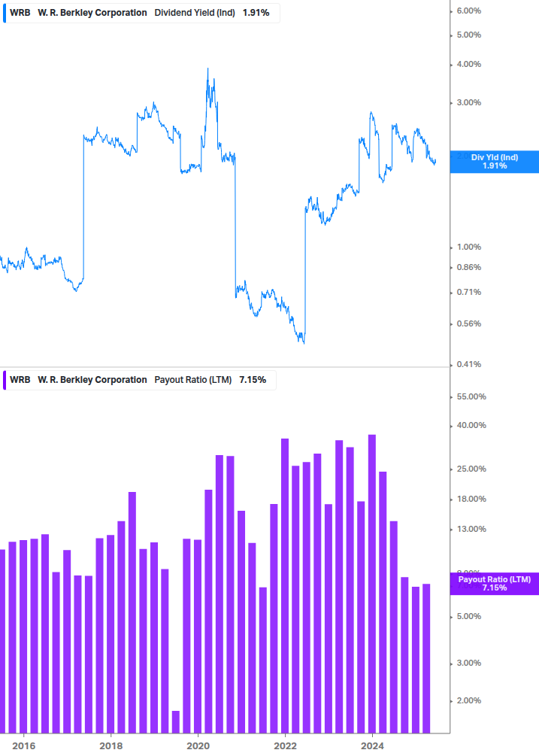Click the 6.00% yield axis label
Image resolution: width=539 pixels, height=756 pixels.
click(468, 11)
